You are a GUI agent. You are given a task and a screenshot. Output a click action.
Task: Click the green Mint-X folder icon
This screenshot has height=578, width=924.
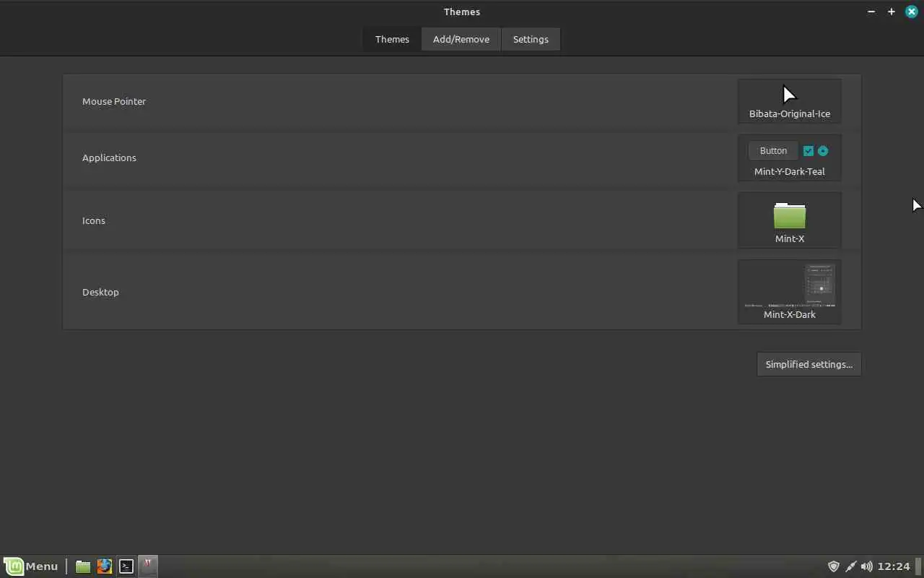pos(790,215)
